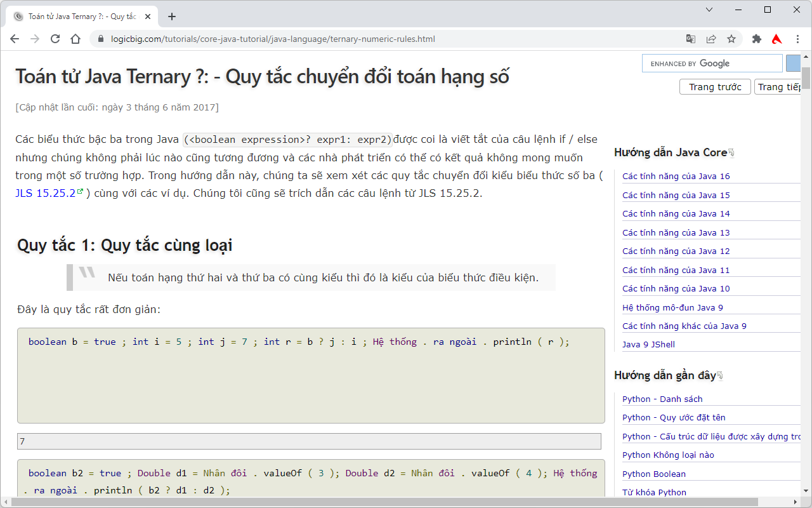Reload the current page
The width and height of the screenshot is (812, 508).
point(55,39)
